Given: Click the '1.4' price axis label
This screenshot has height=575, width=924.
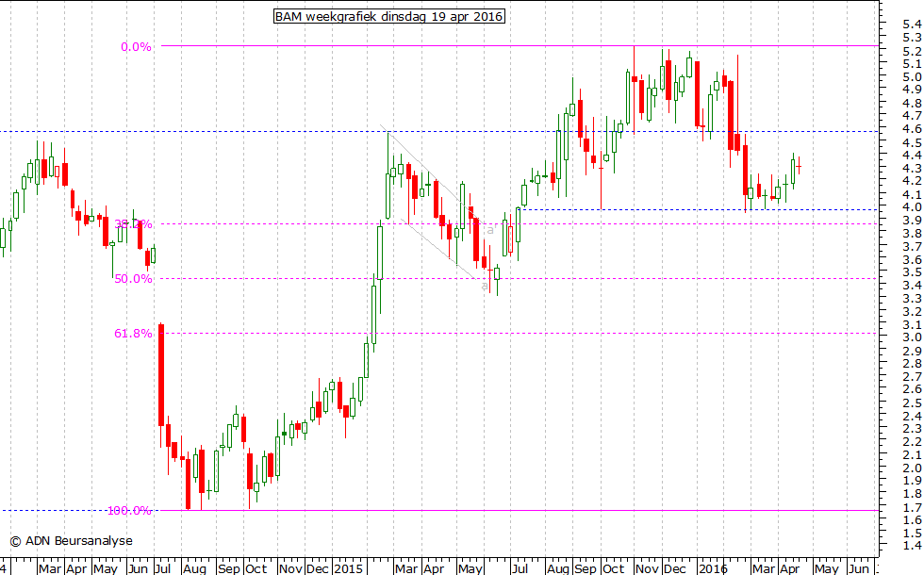Looking at the screenshot, I should (x=912, y=546).
